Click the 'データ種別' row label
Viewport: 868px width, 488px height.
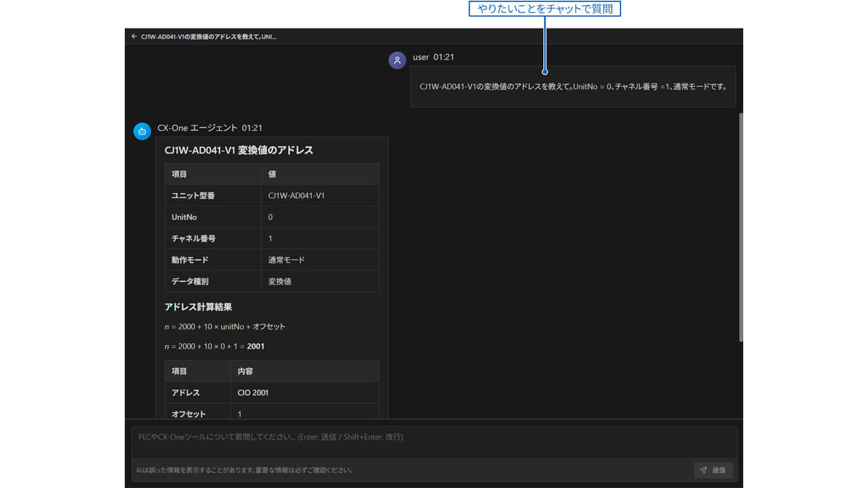click(190, 281)
